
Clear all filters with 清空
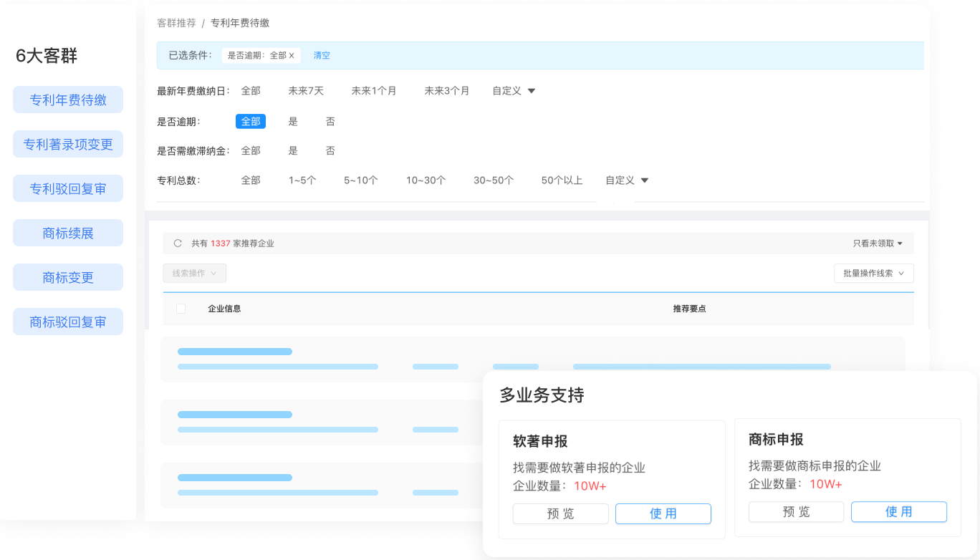tap(322, 55)
